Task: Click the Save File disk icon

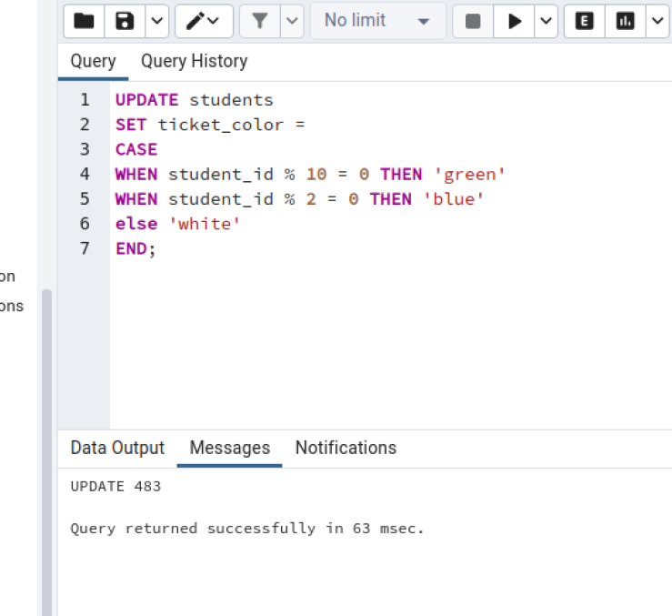Action: 125,21
